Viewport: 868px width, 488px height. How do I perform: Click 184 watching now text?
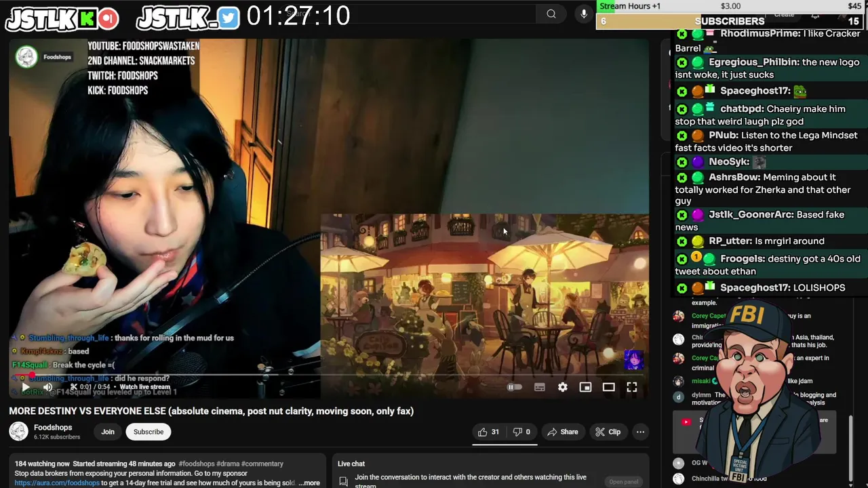[x=42, y=464]
